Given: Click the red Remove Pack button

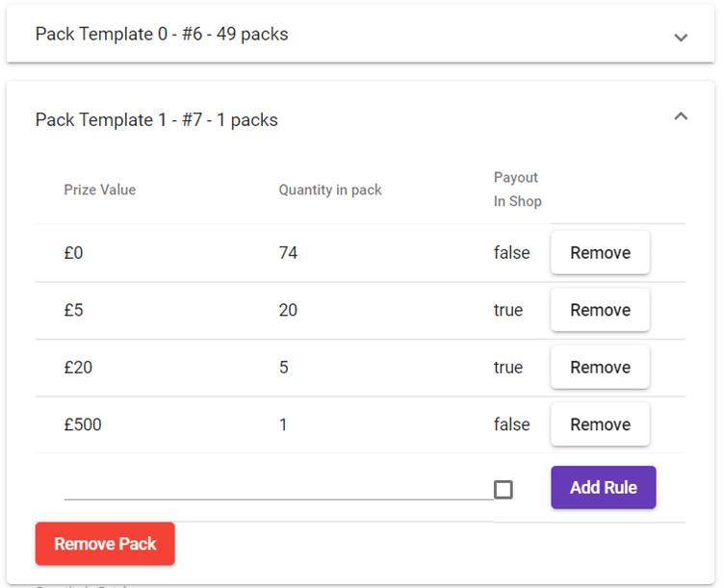Looking at the screenshot, I should 105,544.
